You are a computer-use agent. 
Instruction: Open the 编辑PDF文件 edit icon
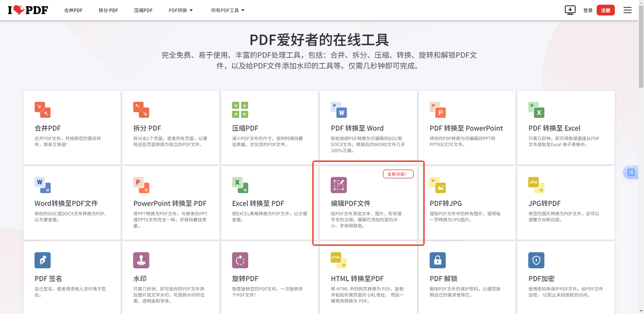point(339,185)
